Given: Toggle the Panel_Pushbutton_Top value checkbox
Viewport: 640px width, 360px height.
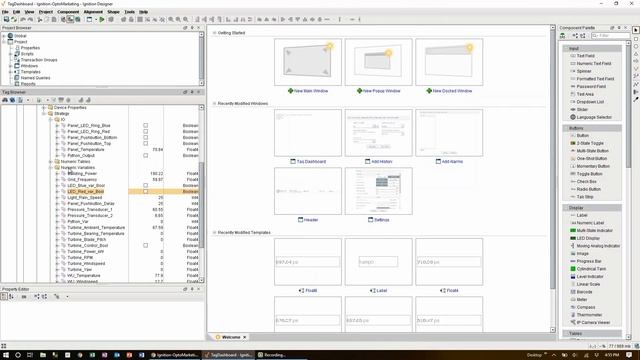Looking at the screenshot, I should coord(145,144).
